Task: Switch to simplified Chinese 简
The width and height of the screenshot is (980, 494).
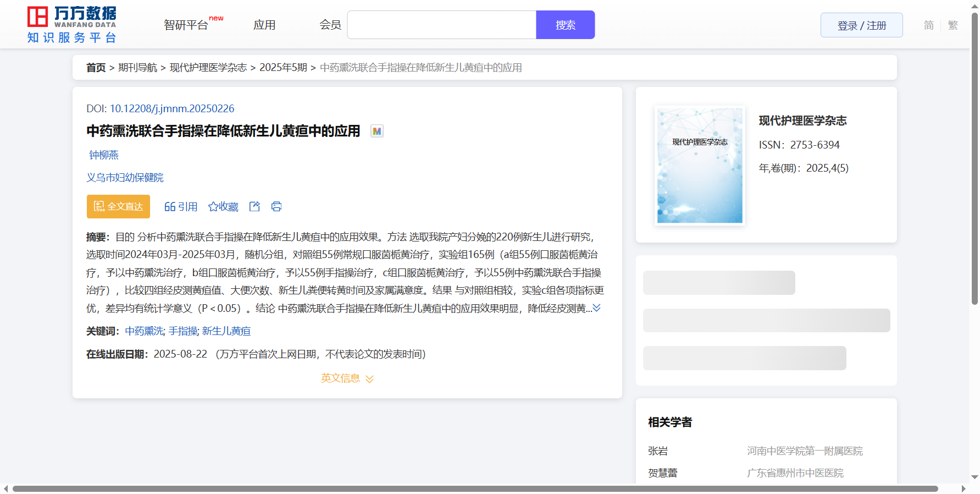Action: pos(928,25)
